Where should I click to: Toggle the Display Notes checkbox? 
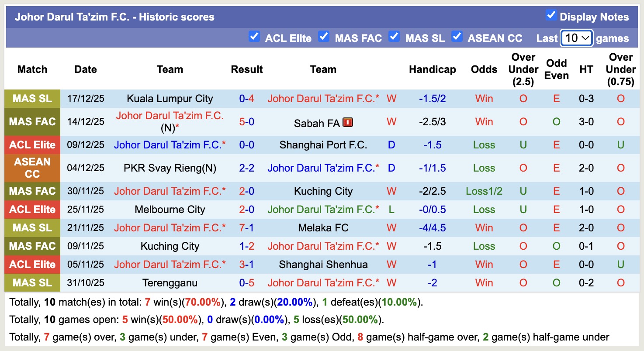click(551, 16)
